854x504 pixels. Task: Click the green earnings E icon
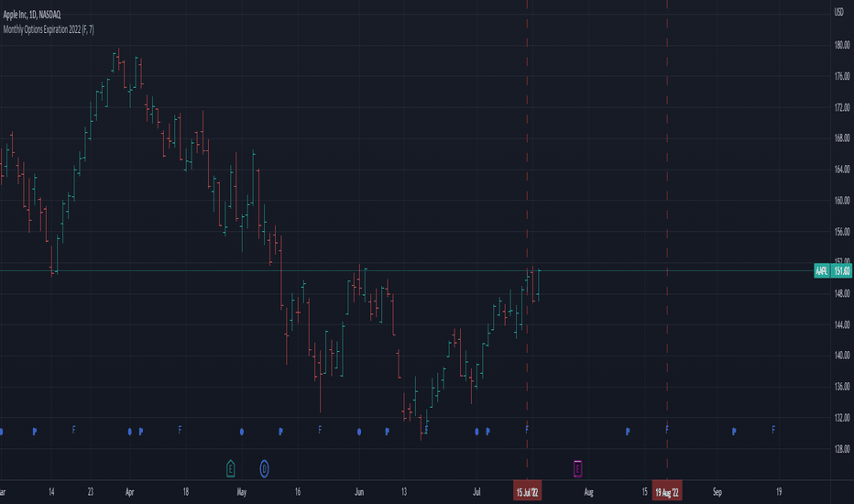coord(230,468)
